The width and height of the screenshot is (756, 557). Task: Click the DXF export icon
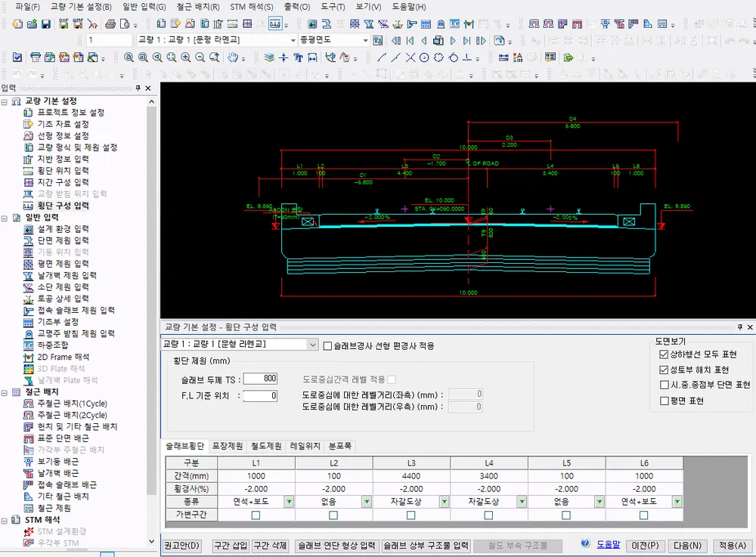[x=64, y=23]
